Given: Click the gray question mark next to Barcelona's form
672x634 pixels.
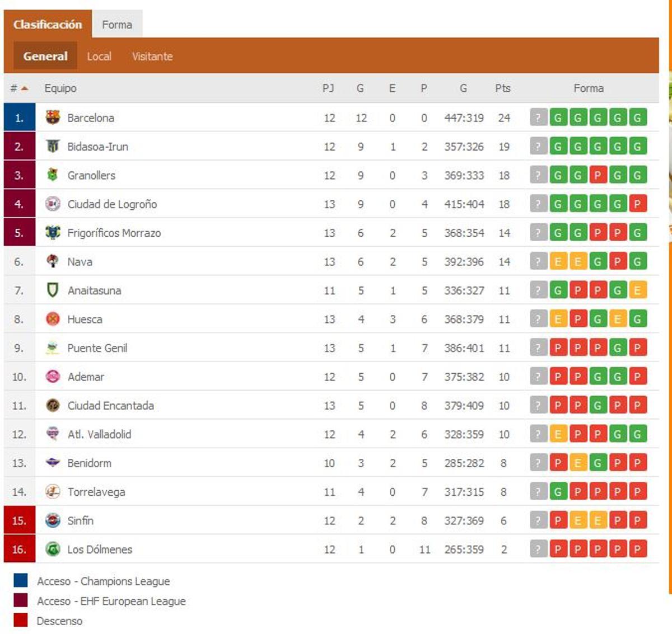Looking at the screenshot, I should (538, 118).
